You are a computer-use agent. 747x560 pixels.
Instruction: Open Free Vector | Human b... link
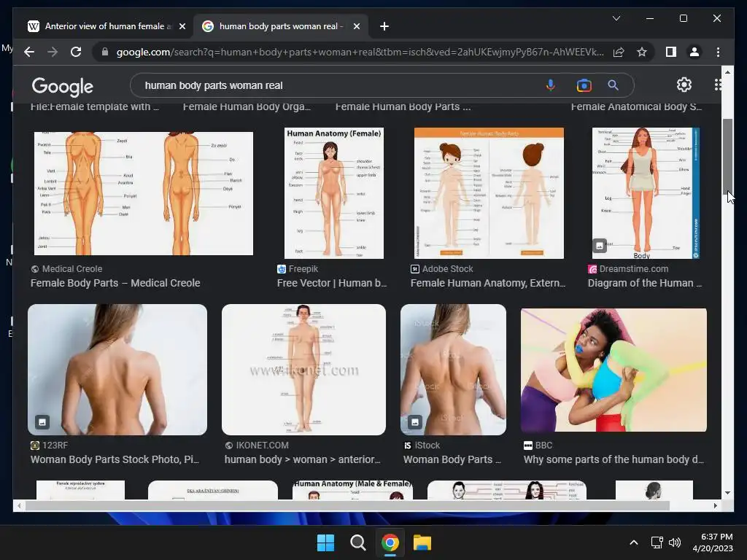point(332,283)
